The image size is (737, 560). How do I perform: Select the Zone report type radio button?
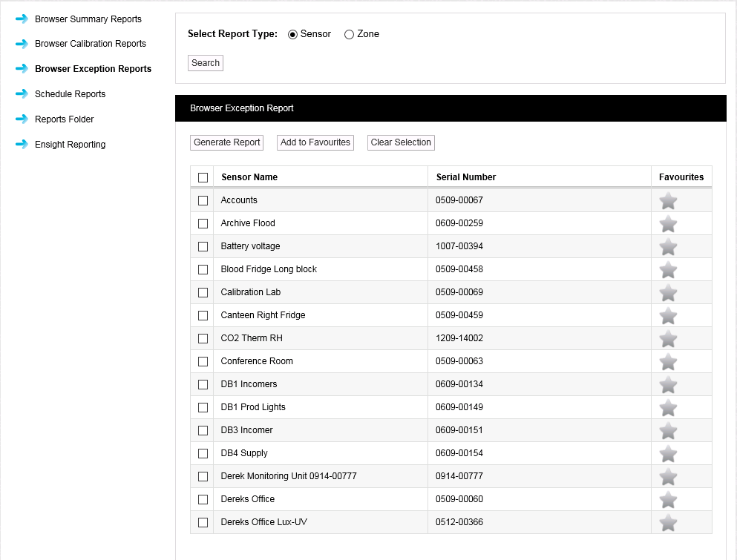[x=349, y=34]
